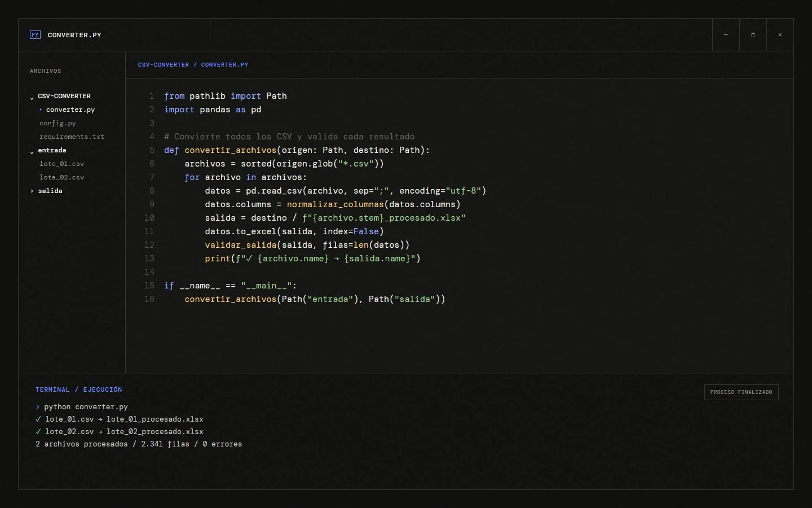Close the editor window
Screen dimensions: 812x508
pos(780,35)
